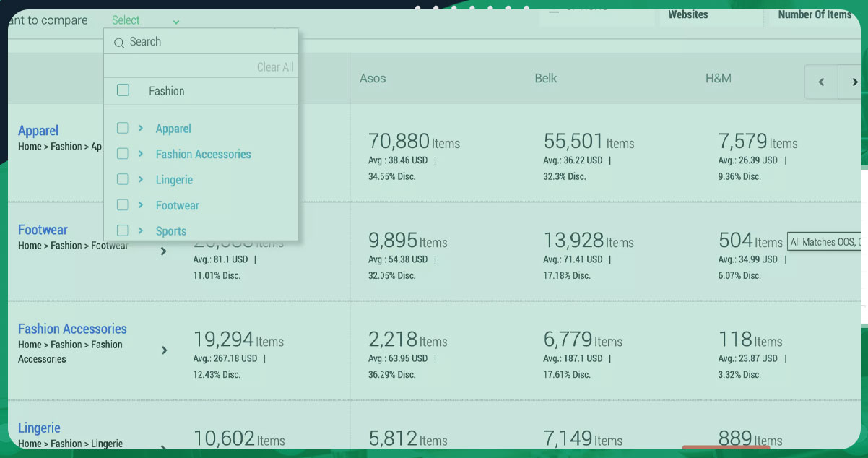868x458 pixels.
Task: Click the 19,294 Items Fashion Accessories value
Action: pos(238,339)
